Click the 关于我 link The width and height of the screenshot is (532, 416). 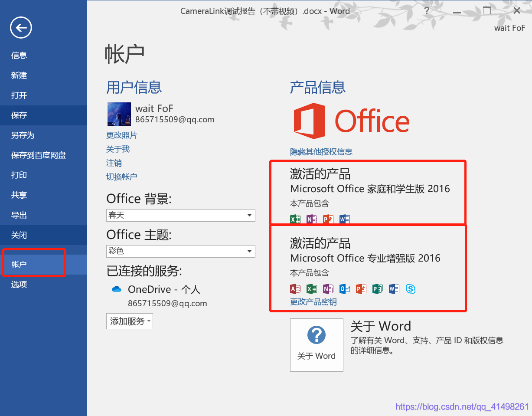coord(118,149)
